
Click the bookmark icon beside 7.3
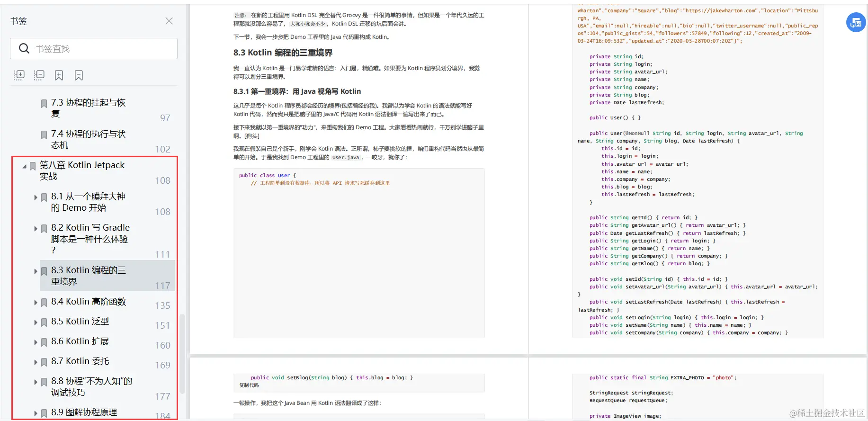pos(44,103)
